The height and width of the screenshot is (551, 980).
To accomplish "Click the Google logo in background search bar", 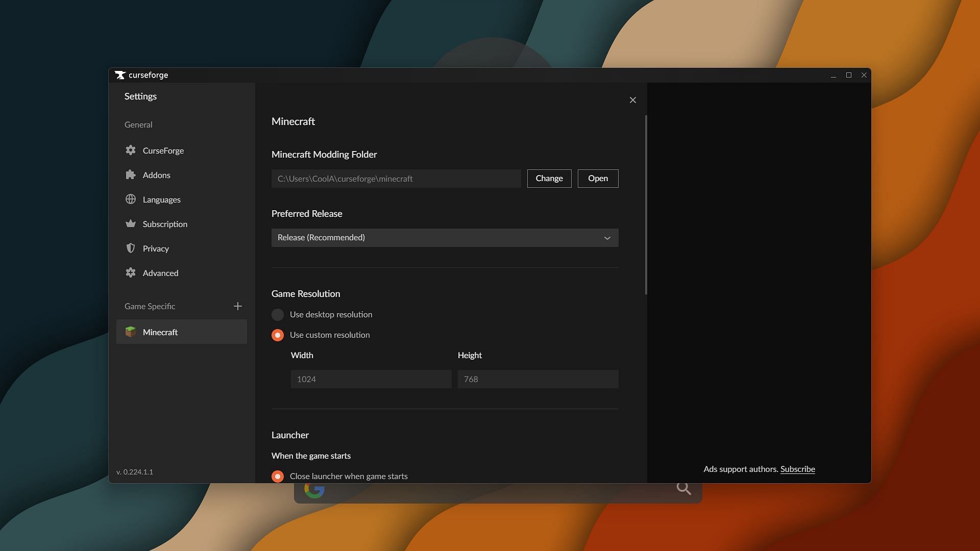I will pyautogui.click(x=314, y=490).
